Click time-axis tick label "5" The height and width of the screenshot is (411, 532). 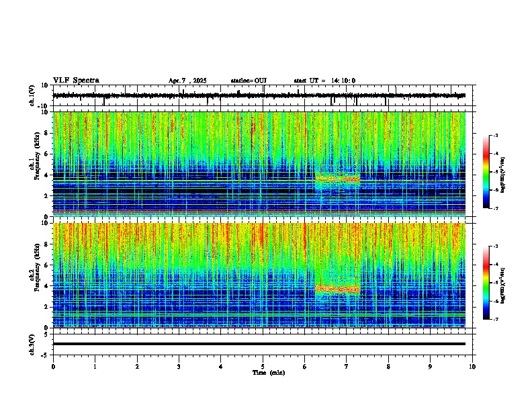point(263,367)
